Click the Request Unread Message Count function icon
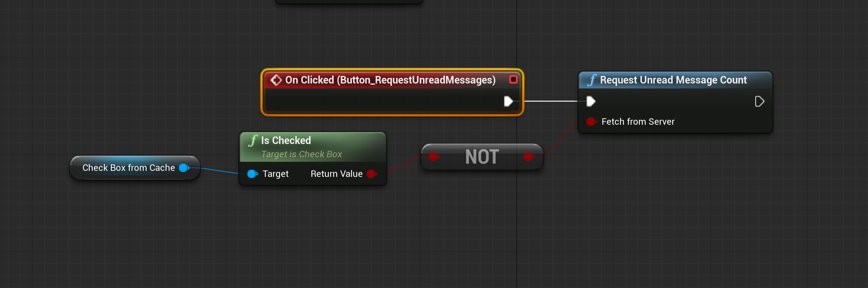Image resolution: width=868 pixels, height=288 pixels. (x=592, y=80)
